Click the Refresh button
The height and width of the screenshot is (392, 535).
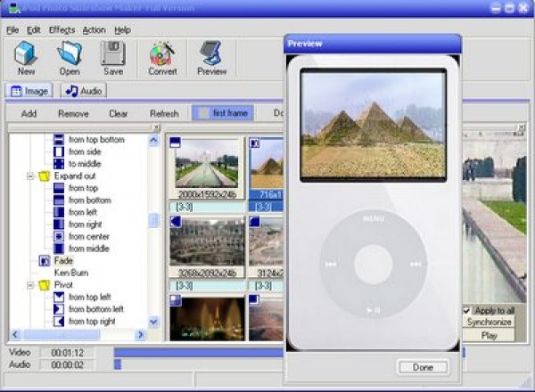point(164,113)
